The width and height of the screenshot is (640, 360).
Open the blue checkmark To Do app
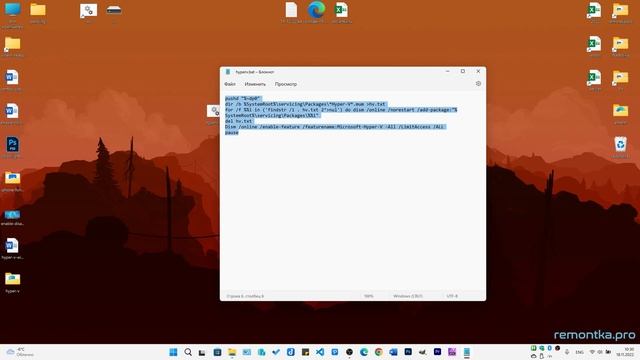[x=276, y=352]
